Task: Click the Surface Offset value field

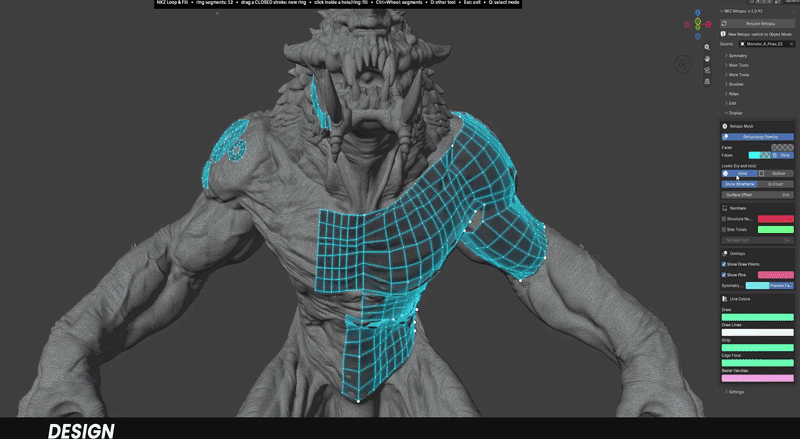Action: click(x=758, y=195)
